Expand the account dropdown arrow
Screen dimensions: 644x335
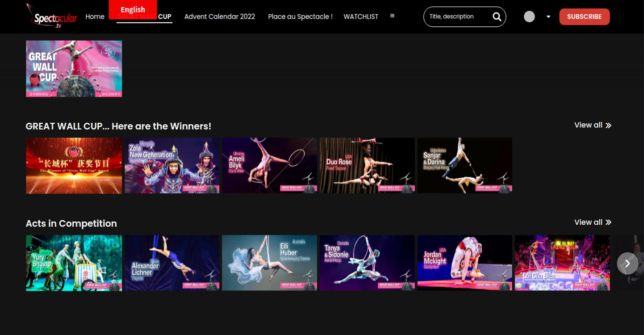[x=548, y=17]
